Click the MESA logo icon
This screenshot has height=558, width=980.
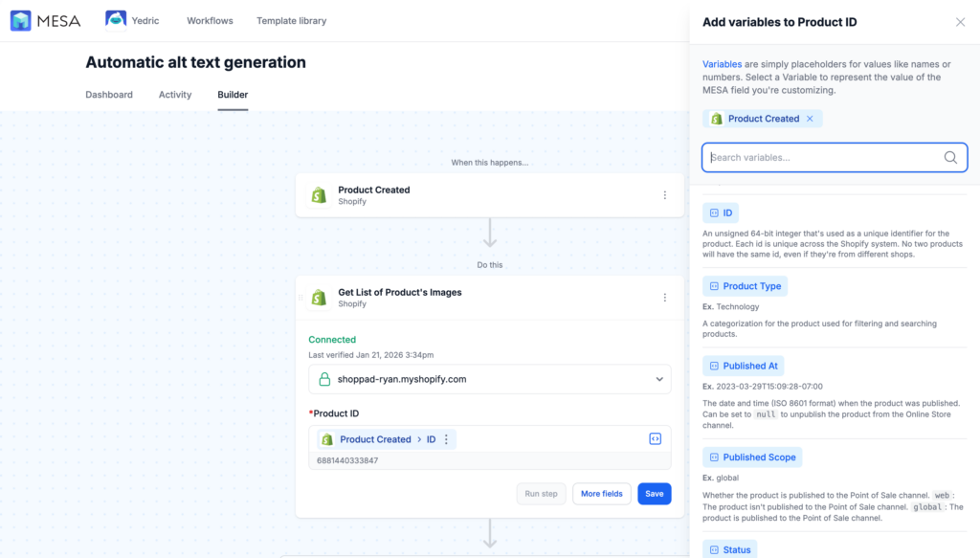[x=20, y=20]
